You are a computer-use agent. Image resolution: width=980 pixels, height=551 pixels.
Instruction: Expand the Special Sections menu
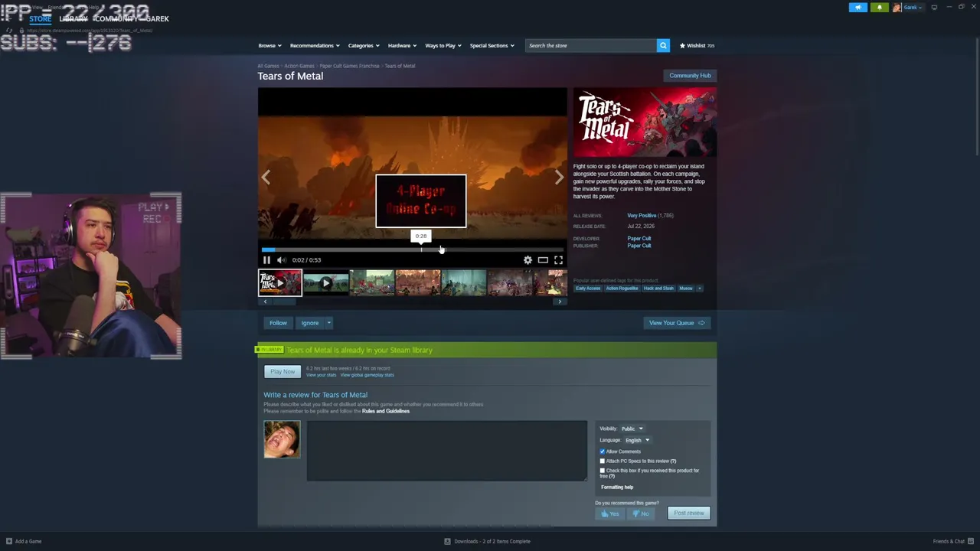point(492,46)
